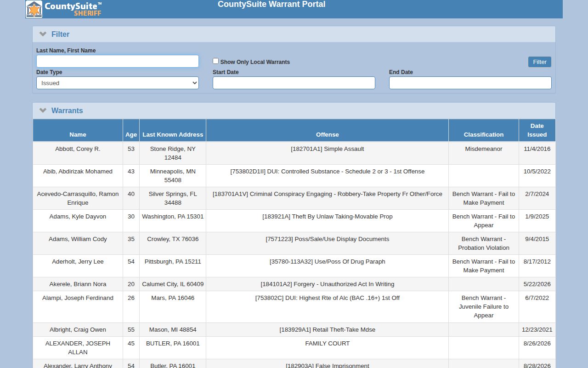The height and width of the screenshot is (368, 588).
Task: Focus the Last Name, First Name field
Action: click(x=118, y=61)
